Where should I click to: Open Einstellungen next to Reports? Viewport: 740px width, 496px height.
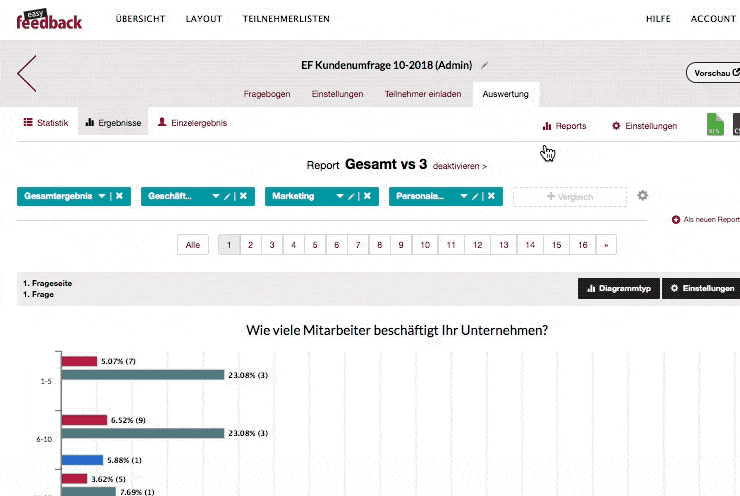pyautogui.click(x=644, y=126)
